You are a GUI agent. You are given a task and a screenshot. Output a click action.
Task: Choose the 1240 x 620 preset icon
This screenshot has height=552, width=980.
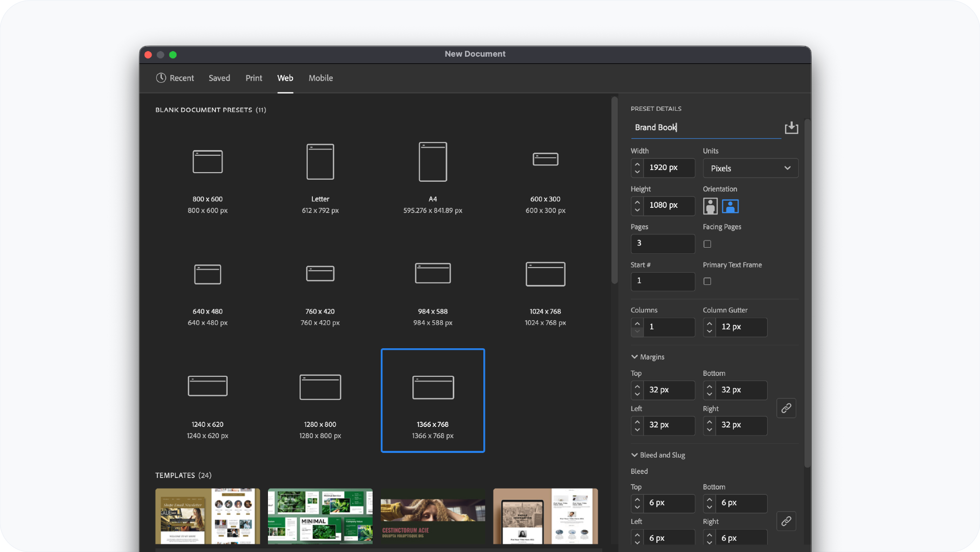208,386
